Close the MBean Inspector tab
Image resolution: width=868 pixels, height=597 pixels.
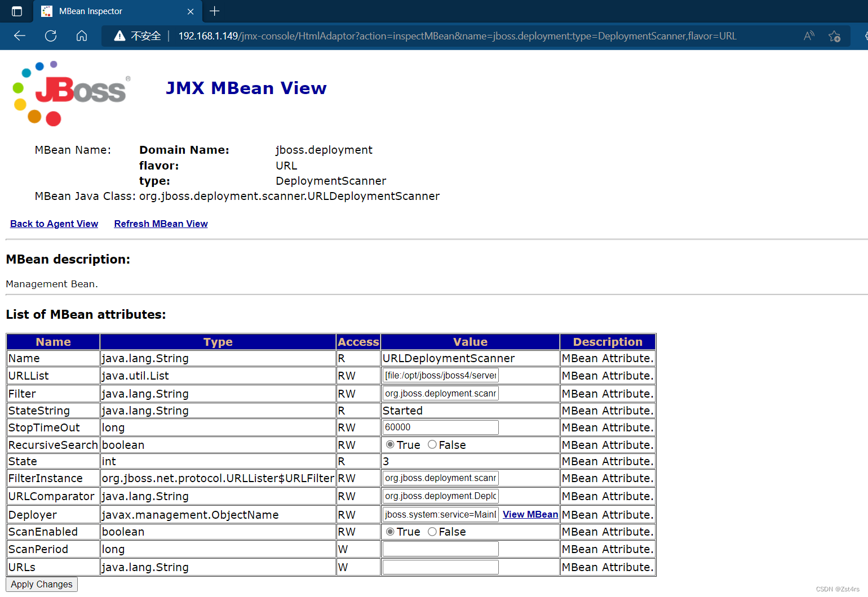click(x=191, y=11)
